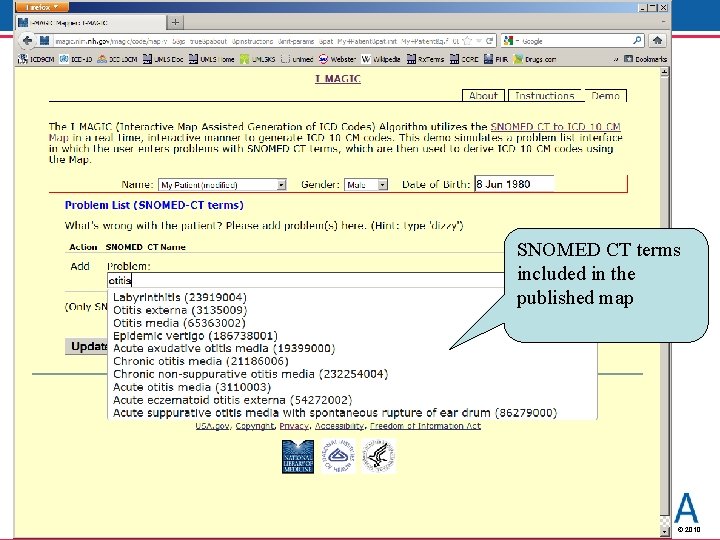Open the Bookmarks menu button

pos(646,59)
